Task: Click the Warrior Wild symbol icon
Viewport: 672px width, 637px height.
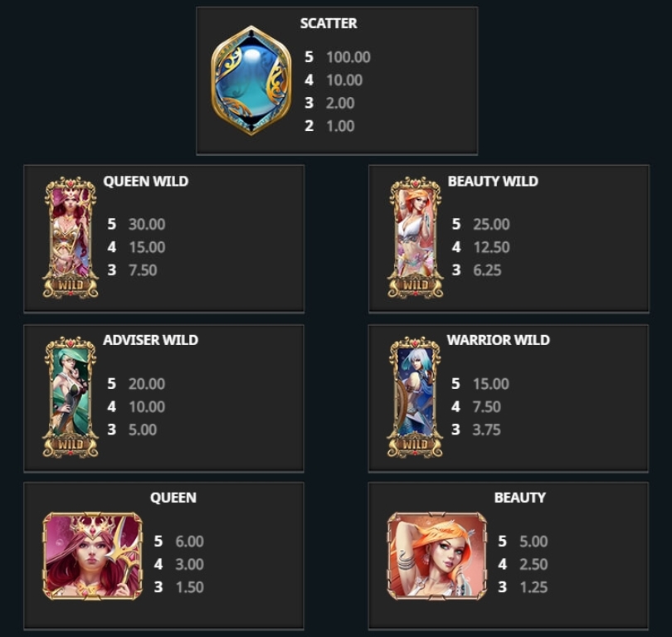Action: pyautogui.click(x=415, y=397)
